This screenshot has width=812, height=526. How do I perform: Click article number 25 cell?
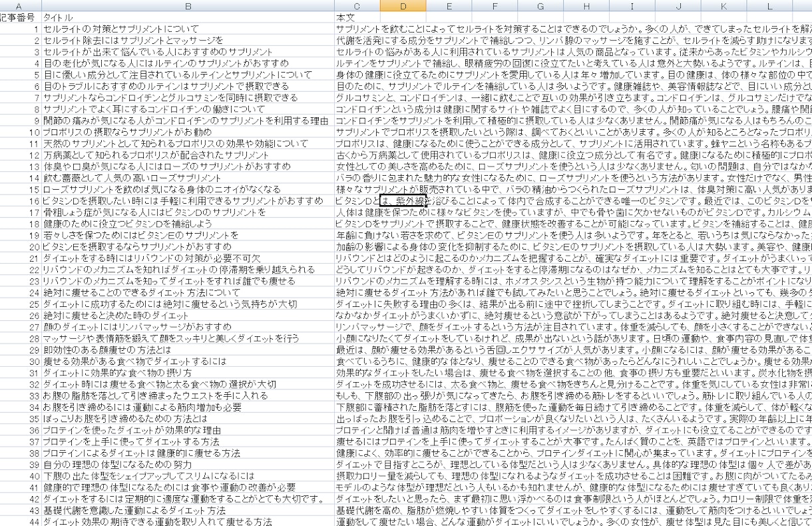point(20,303)
